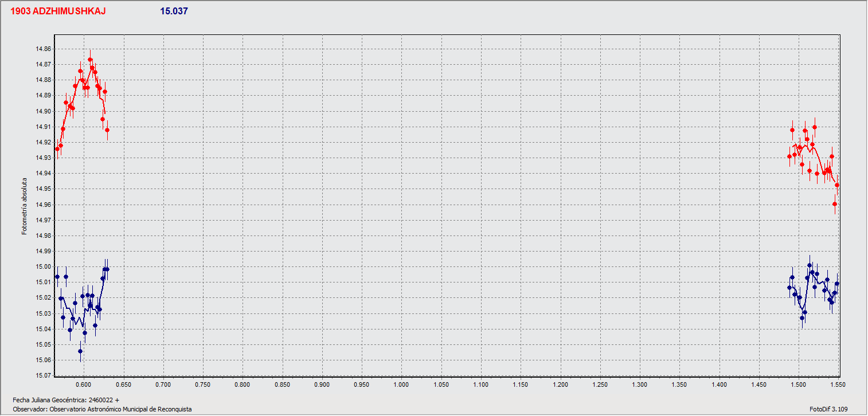Click the x-axis label "0.700"
868x416 pixels.
click(x=163, y=384)
